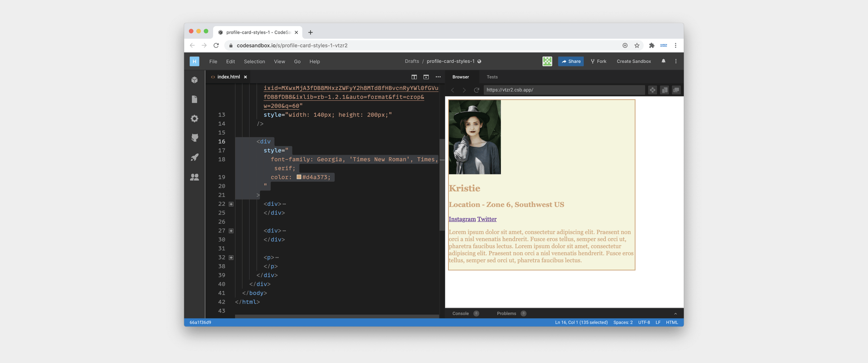Viewport: 868px width, 363px height.
Task: Open the Deployment rocket icon
Action: [x=194, y=157]
